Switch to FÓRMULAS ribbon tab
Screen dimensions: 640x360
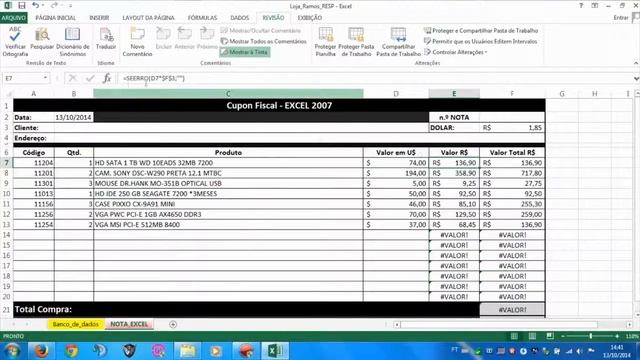point(202,18)
